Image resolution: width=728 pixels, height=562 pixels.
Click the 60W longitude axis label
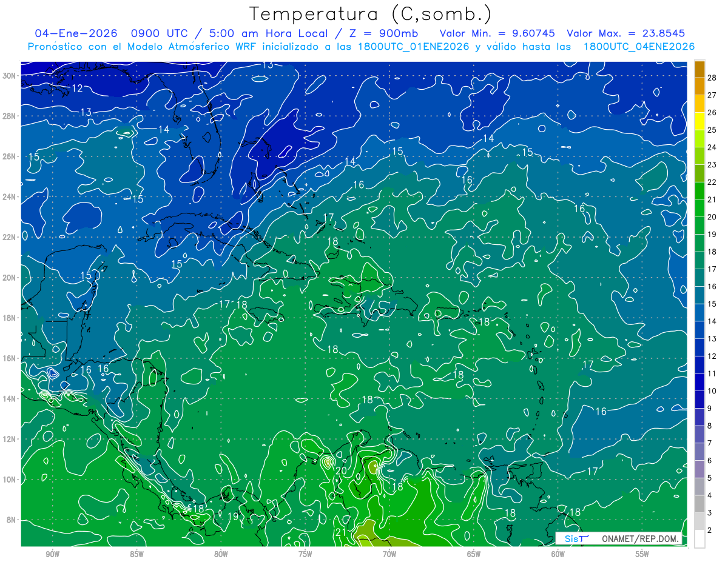tap(558, 555)
